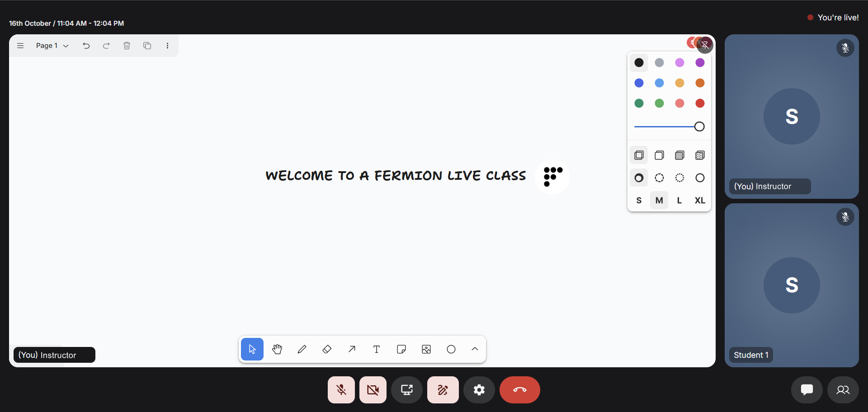
Task: Select the Hand pan tool
Action: coord(277,349)
